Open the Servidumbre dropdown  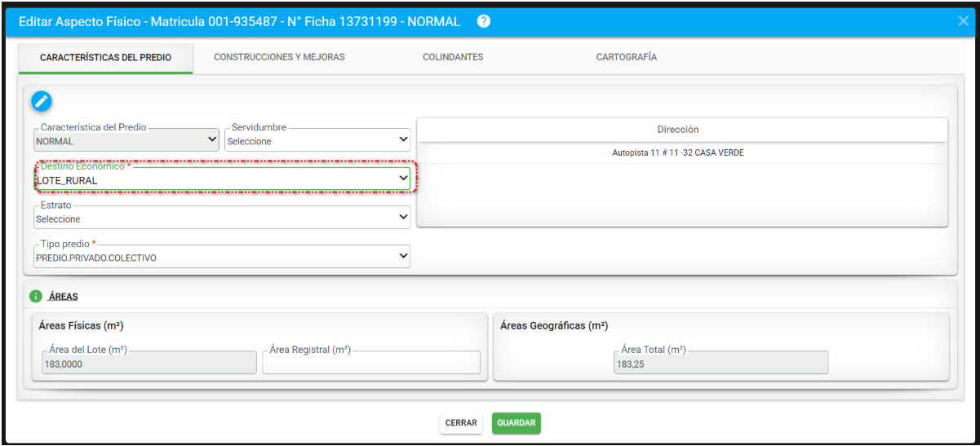(x=317, y=140)
